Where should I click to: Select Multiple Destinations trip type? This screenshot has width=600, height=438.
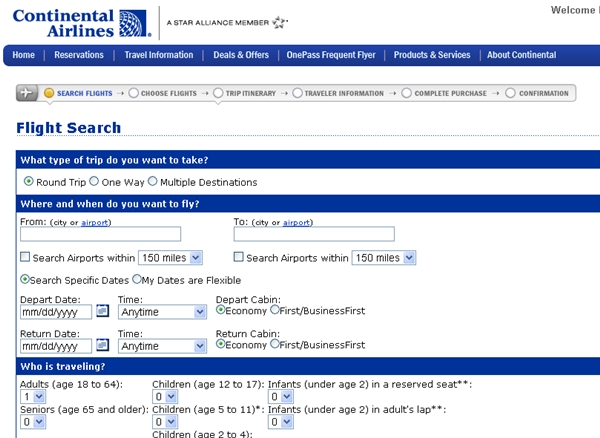153,181
